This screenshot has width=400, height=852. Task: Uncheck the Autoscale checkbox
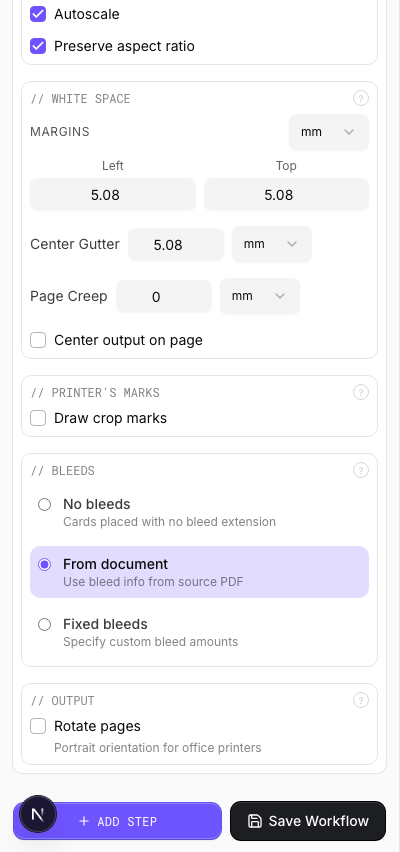click(x=38, y=14)
